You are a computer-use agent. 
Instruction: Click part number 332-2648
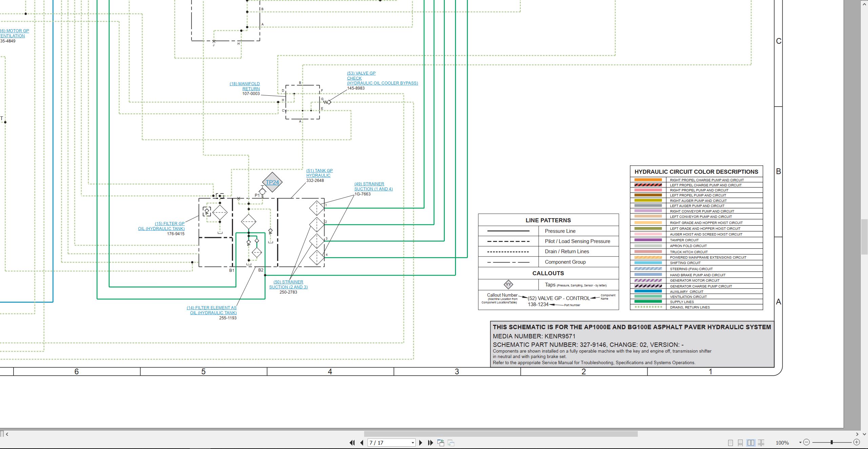[315, 181]
